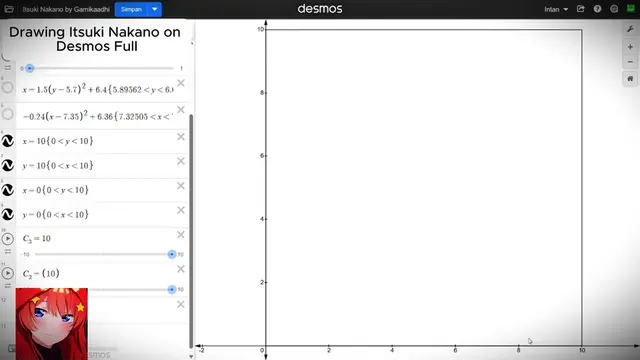Toggle visibility of x=1.5(y-5.7)² expression
The width and height of the screenshot is (640, 360).
click(x=7, y=87)
